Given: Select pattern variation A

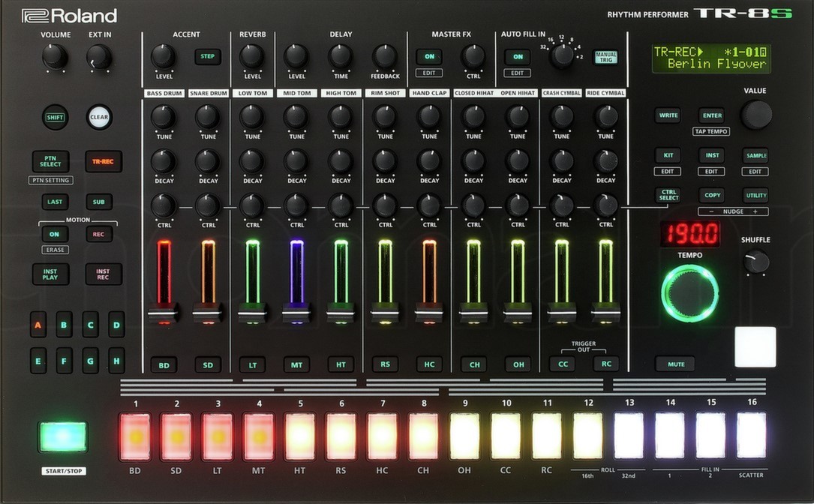Looking at the screenshot, I should 38,325.
